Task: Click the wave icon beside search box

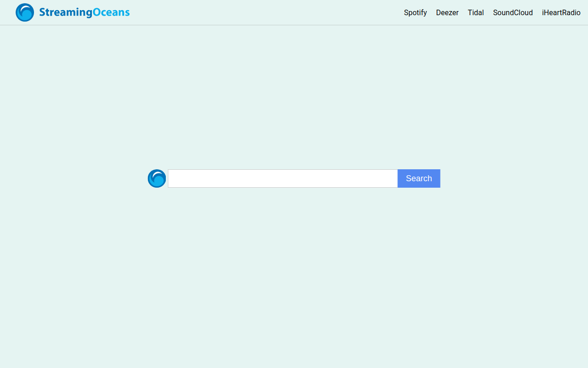Action: click(x=157, y=178)
